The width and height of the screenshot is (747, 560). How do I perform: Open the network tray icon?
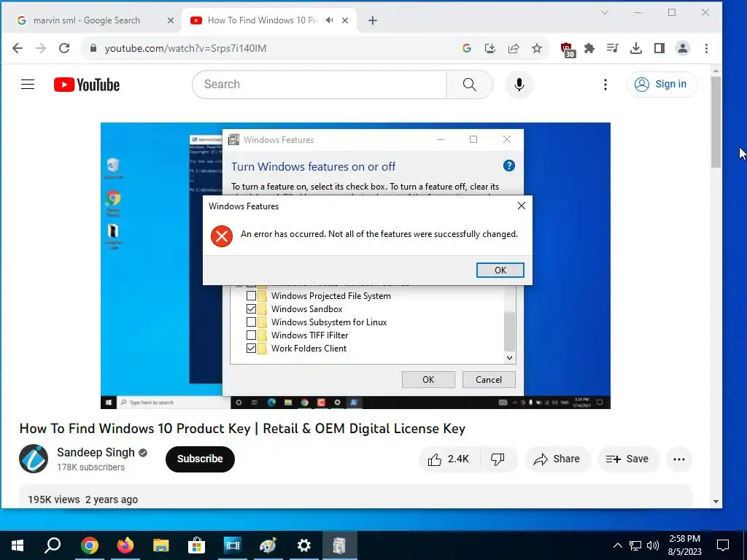[635, 545]
